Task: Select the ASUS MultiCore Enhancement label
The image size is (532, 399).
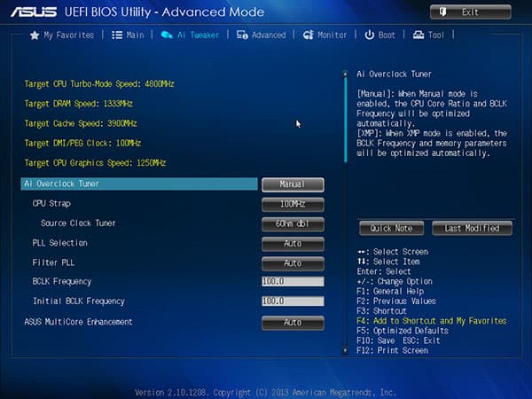Action: tap(78, 322)
